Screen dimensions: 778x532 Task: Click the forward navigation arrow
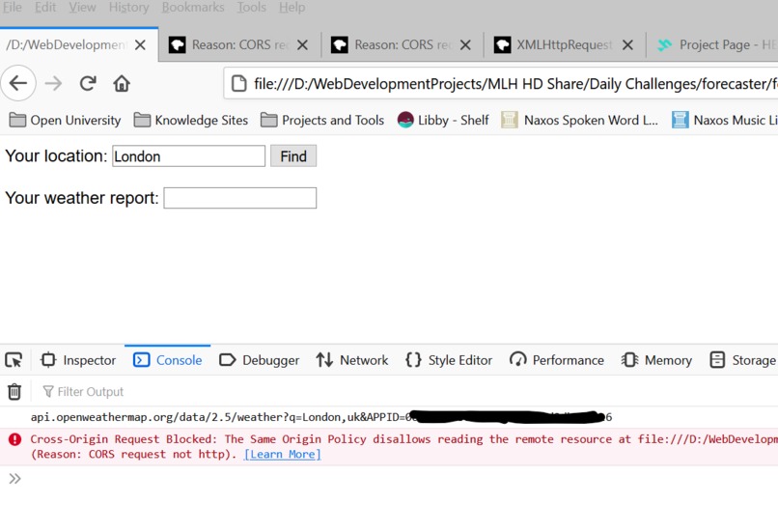[x=53, y=83]
